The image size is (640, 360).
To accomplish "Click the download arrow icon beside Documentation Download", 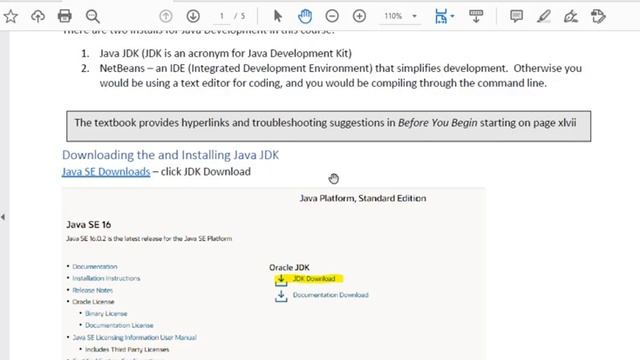I will pos(281,296).
